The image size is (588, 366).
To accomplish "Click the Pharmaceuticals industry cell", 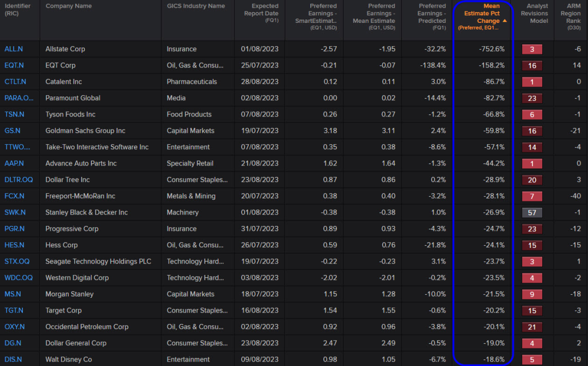I will [192, 82].
